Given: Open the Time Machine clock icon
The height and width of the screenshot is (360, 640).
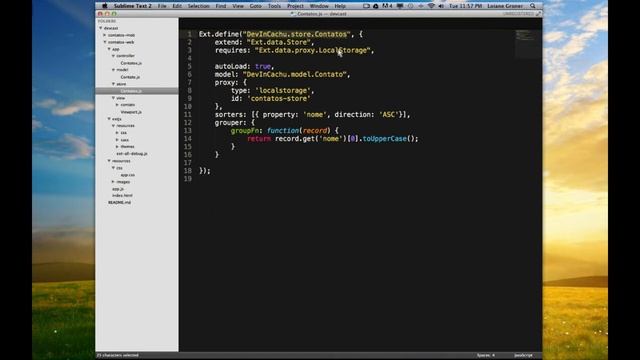Looking at the screenshot, I should click(x=410, y=6).
